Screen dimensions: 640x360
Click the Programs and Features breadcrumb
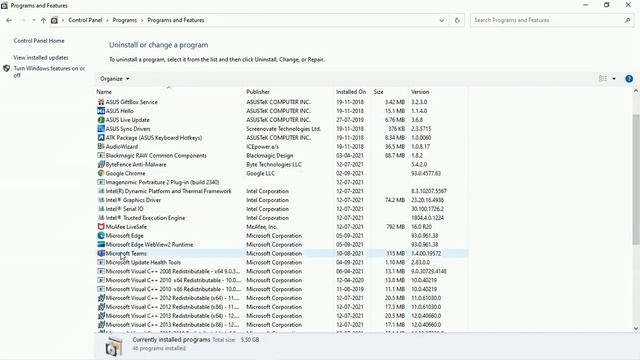point(176,20)
